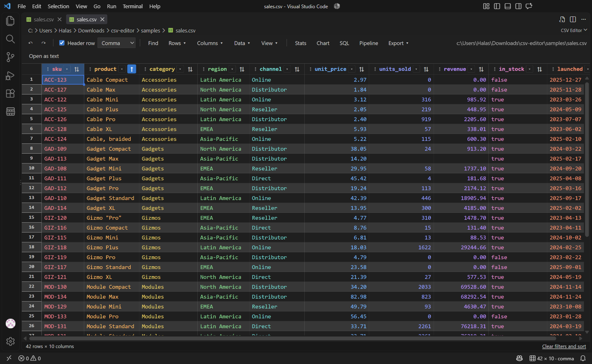Open the Chart view
This screenshot has height=364, width=592.
[x=323, y=43]
